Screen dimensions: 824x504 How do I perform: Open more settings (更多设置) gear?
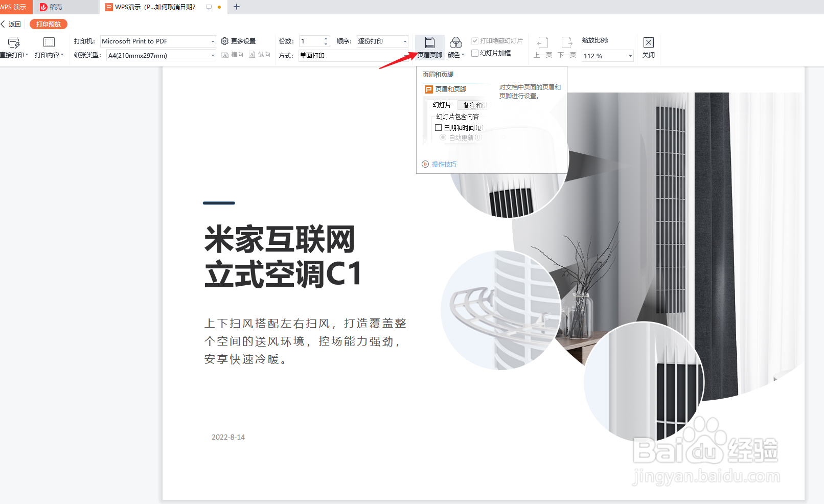[x=224, y=41]
